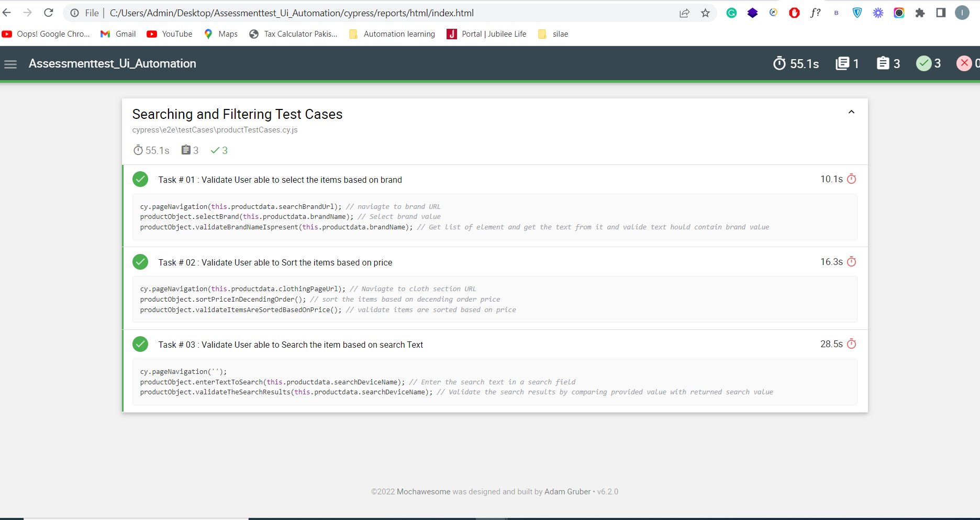Reload the report page
Image resolution: width=980 pixels, height=520 pixels.
[x=49, y=13]
